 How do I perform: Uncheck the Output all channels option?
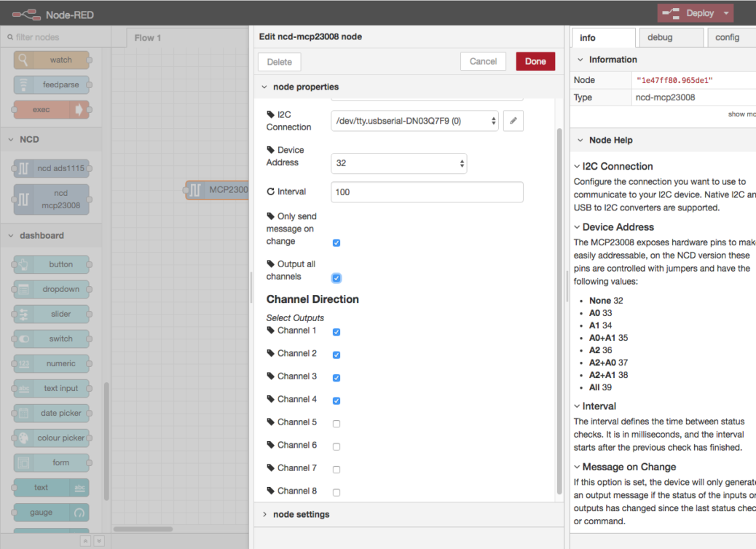(336, 277)
